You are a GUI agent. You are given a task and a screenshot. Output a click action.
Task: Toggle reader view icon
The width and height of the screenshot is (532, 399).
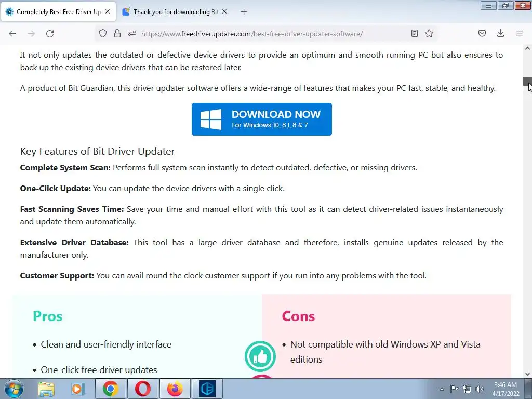pyautogui.click(x=414, y=33)
